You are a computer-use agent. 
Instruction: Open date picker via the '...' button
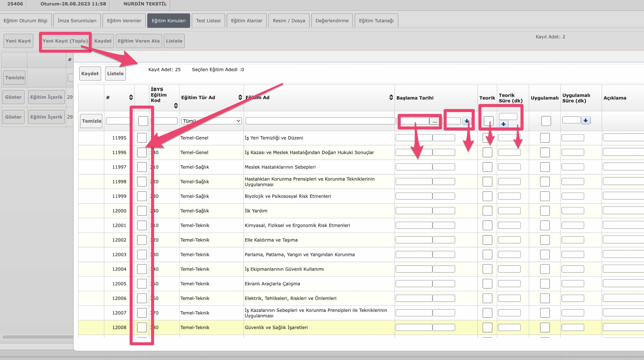(434, 121)
